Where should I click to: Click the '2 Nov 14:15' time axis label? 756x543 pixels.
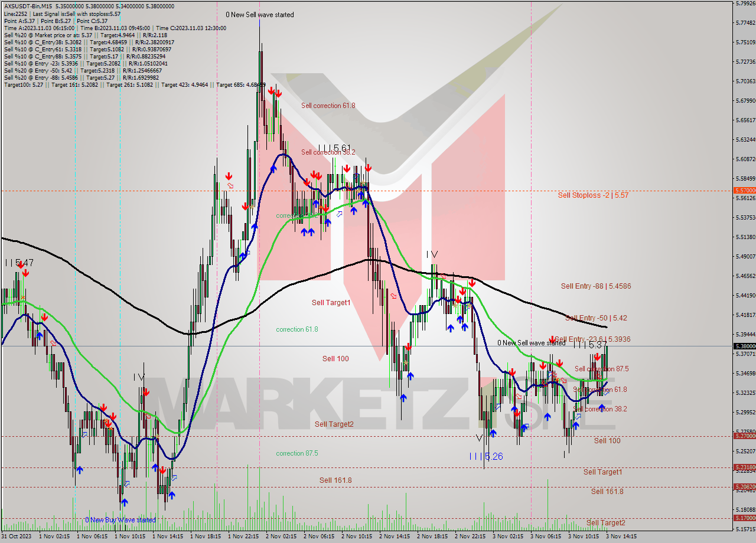[395, 537]
